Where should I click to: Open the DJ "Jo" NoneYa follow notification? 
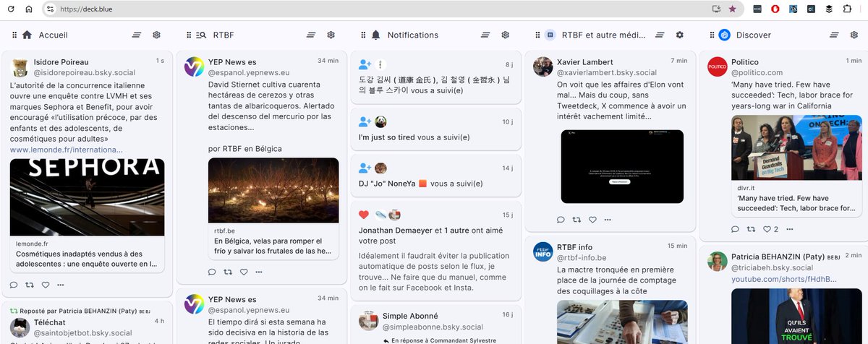point(435,176)
